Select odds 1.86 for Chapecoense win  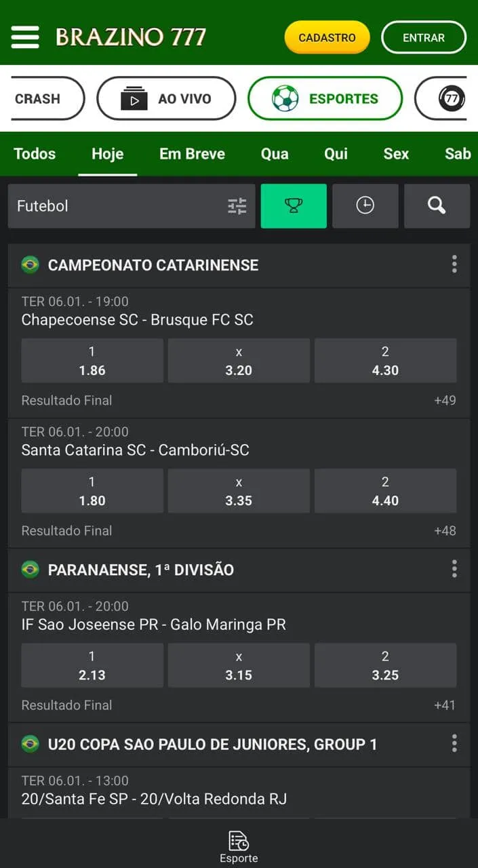point(92,360)
